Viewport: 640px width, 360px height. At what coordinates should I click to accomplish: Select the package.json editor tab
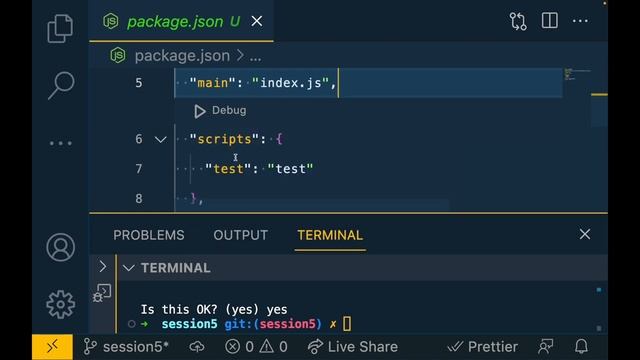tap(181, 21)
